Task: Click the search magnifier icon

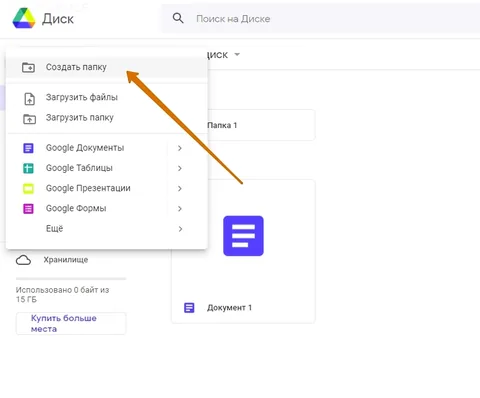Action: click(178, 18)
